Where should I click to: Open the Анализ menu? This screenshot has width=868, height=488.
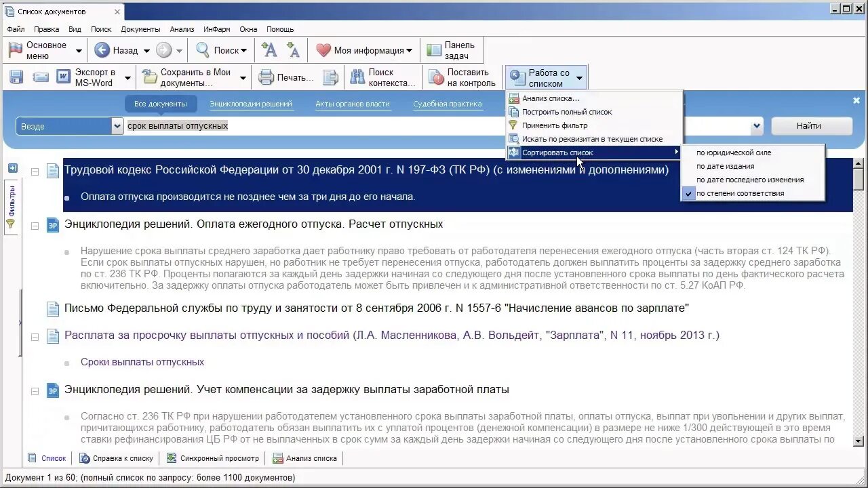[x=182, y=29]
